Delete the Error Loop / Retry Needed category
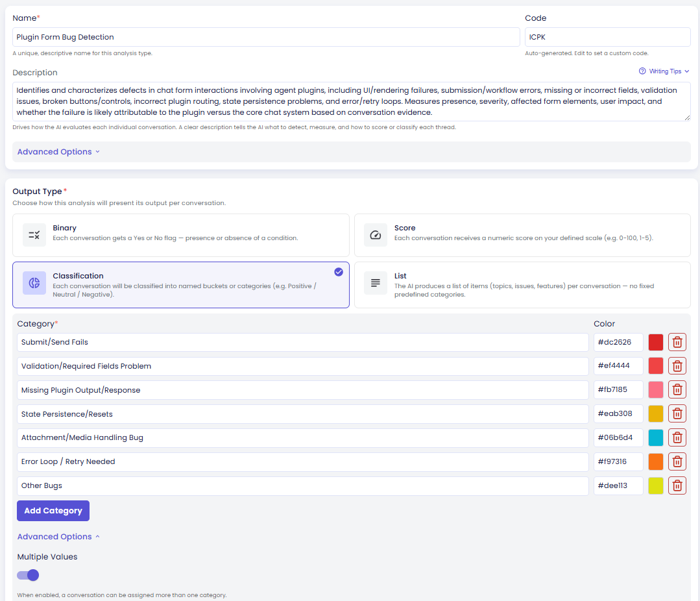700x601 pixels. coord(677,461)
